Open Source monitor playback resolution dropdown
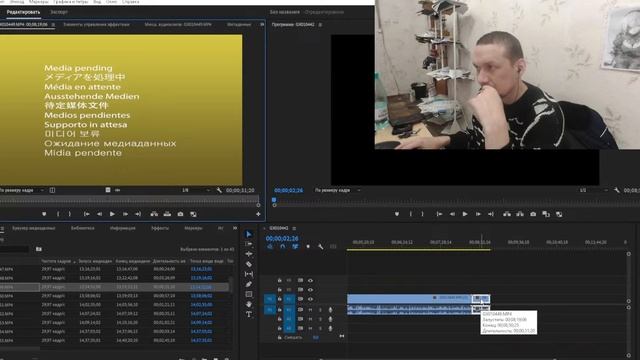 coord(196,190)
